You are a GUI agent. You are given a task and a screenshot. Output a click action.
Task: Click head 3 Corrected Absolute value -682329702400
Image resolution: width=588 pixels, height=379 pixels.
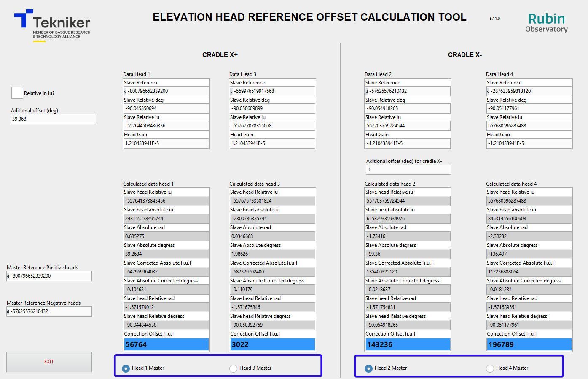pos(272,272)
